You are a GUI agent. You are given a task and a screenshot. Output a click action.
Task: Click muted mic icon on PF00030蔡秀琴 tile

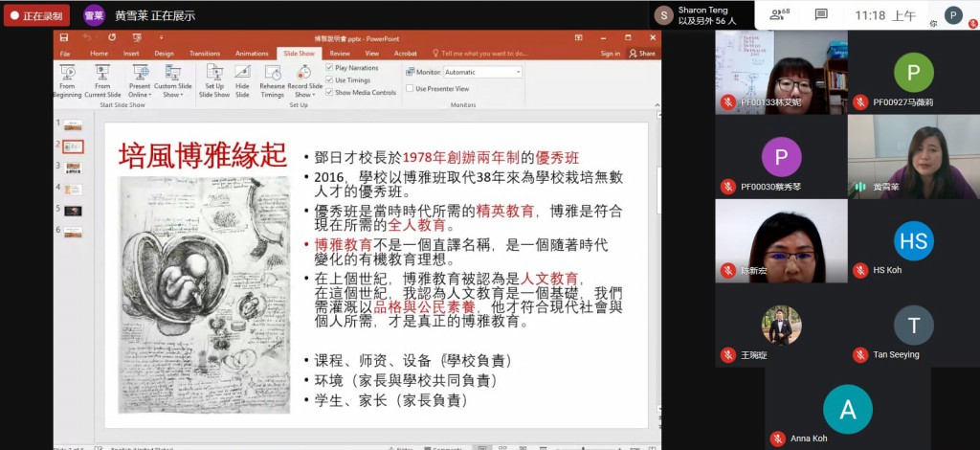(727, 187)
